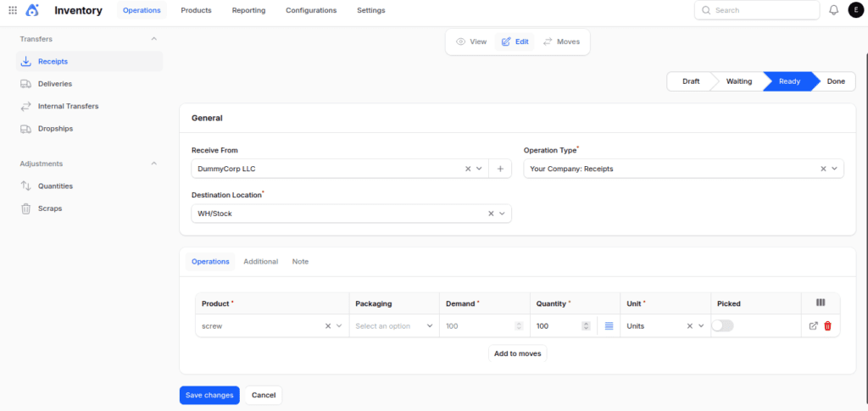
Task: Delete the screw row with red trash icon
Action: point(827,326)
